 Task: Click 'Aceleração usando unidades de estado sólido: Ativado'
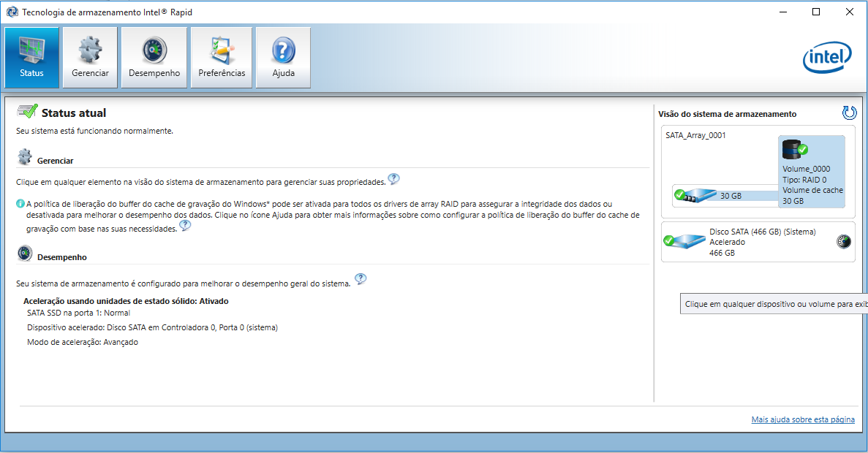tap(126, 301)
